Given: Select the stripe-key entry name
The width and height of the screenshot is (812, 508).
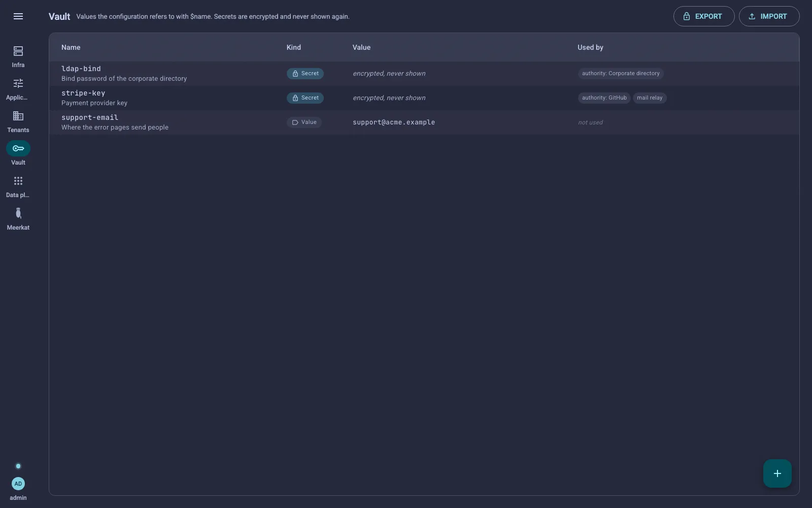Looking at the screenshot, I should point(83,93).
